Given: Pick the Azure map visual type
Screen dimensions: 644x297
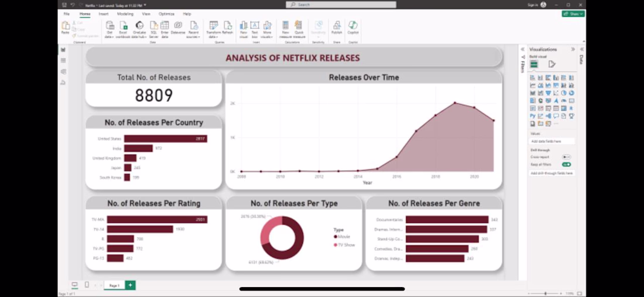Looking at the screenshot, I should (556, 101).
